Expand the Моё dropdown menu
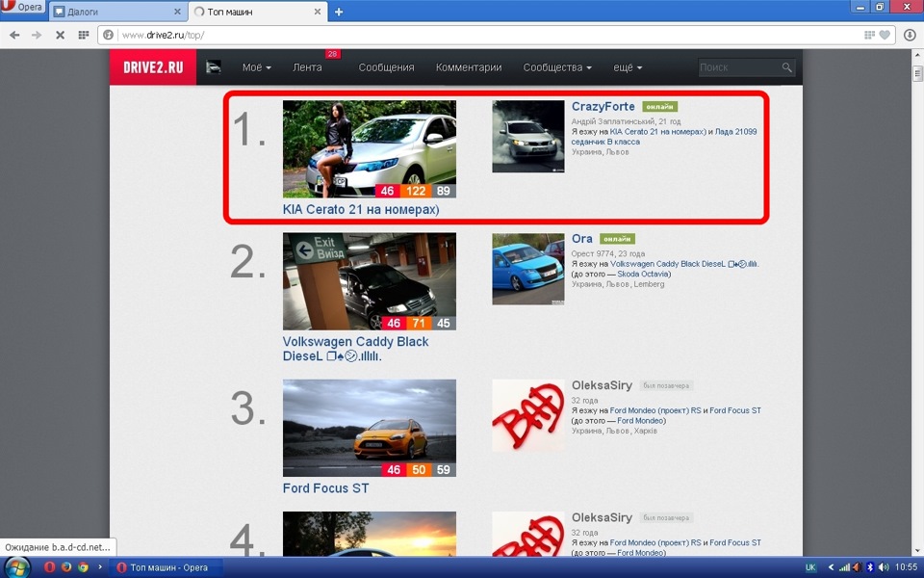This screenshot has width=924, height=578. pyautogui.click(x=257, y=67)
